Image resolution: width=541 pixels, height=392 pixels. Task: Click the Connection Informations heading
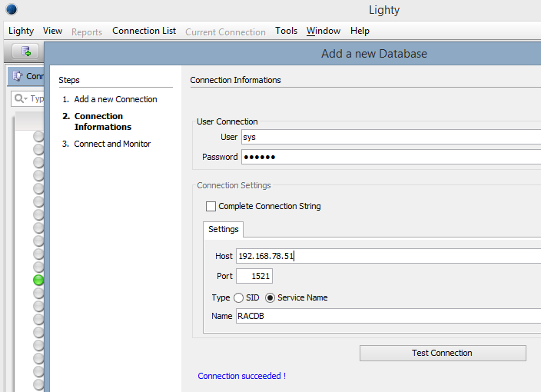tap(235, 80)
